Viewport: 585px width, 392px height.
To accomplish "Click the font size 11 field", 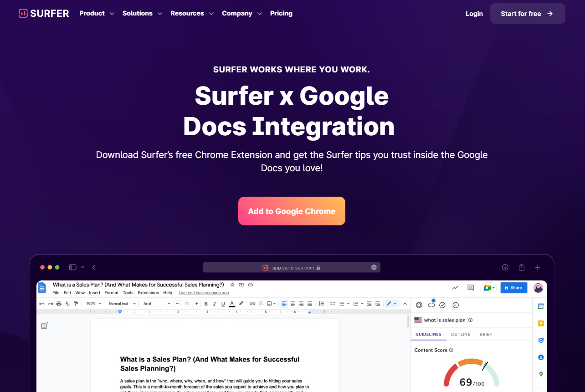I will pos(187,304).
